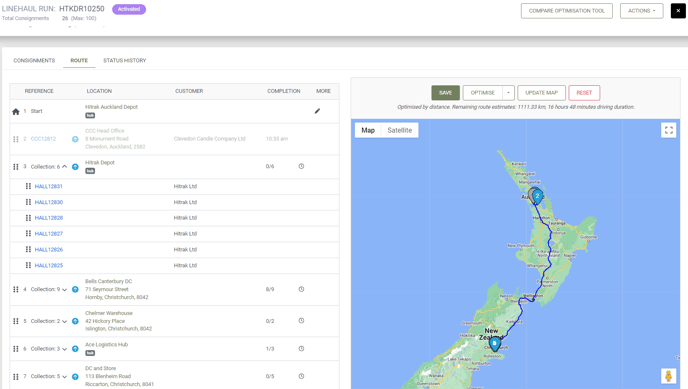Click drag handle for Collection: 5 row
Viewport: 688px width, 389px height.
(16, 376)
